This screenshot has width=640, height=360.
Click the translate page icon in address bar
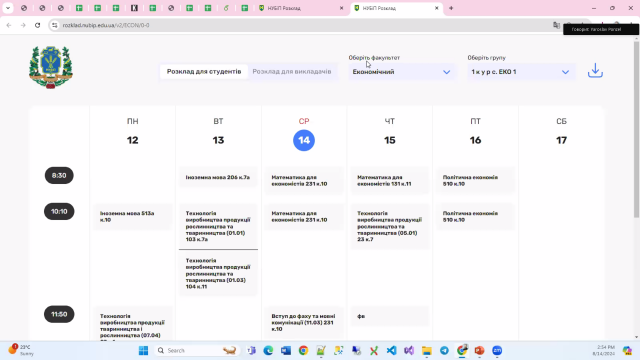click(x=556, y=25)
